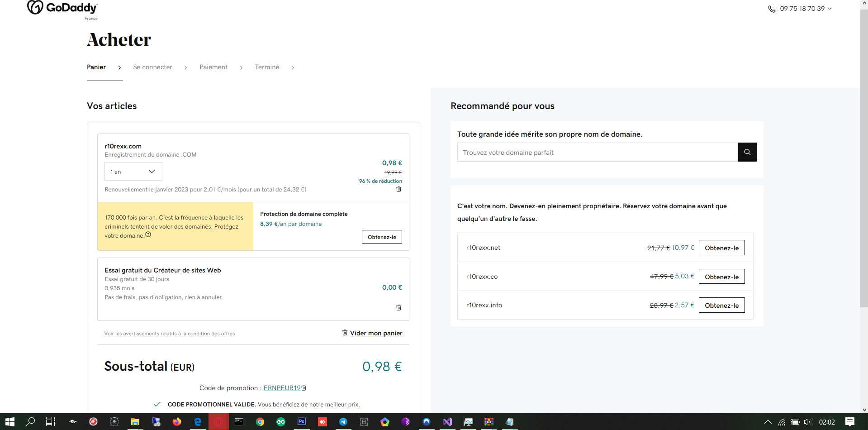Open the command prompt taskbar icon

coord(239,422)
